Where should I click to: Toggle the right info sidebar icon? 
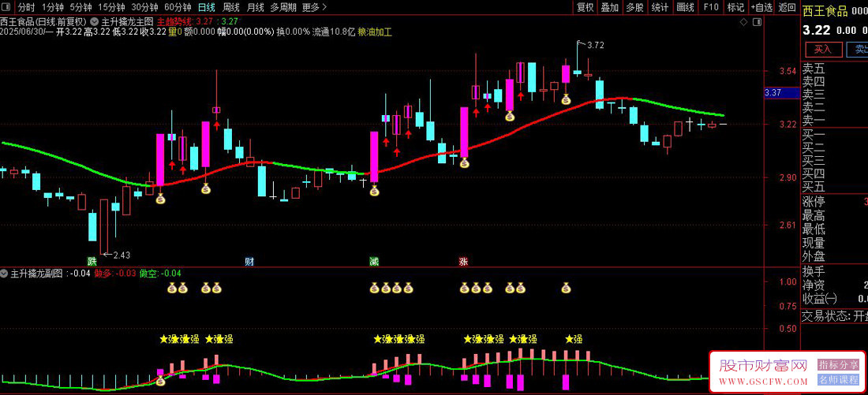[758, 22]
